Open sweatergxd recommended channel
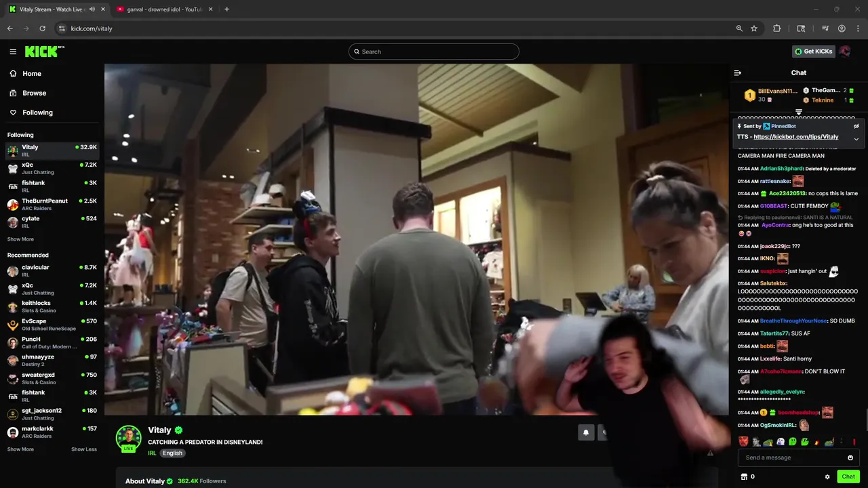This screenshot has height=488, width=868. tap(52, 378)
